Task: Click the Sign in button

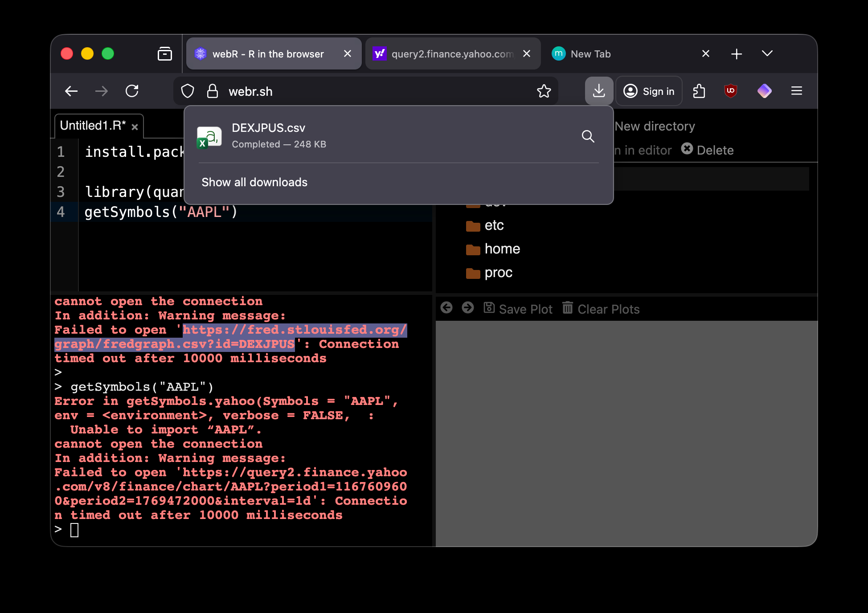Action: (649, 91)
